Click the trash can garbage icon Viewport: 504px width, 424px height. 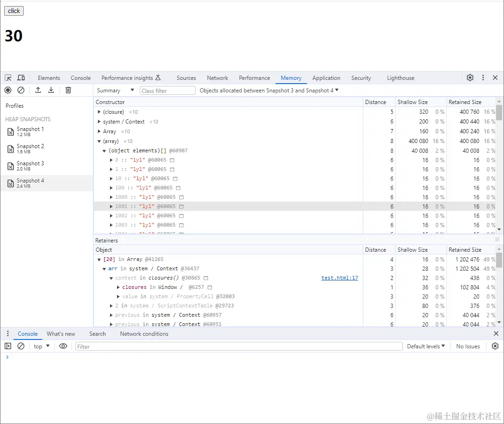(68, 91)
